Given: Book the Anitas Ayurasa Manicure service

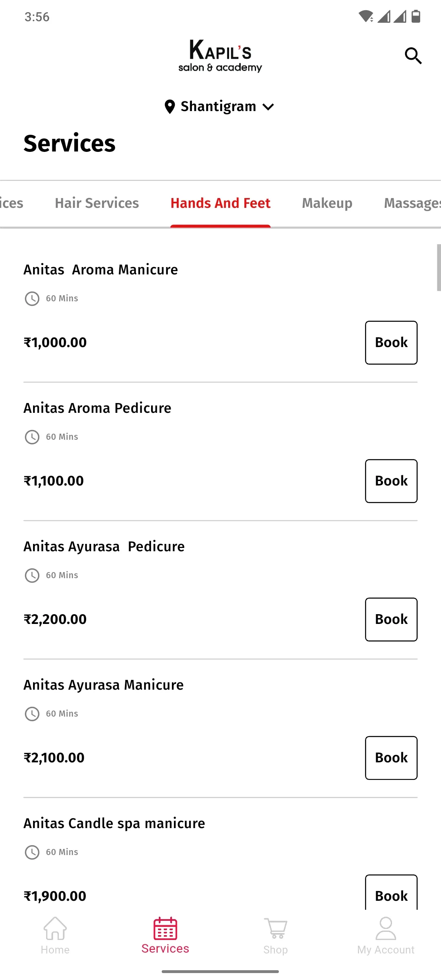Looking at the screenshot, I should (391, 758).
